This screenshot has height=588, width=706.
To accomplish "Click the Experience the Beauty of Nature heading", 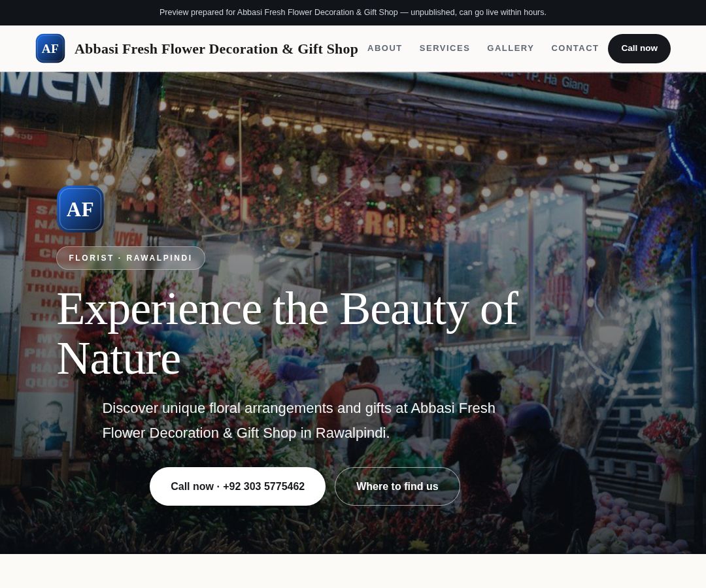I will tap(288, 333).
